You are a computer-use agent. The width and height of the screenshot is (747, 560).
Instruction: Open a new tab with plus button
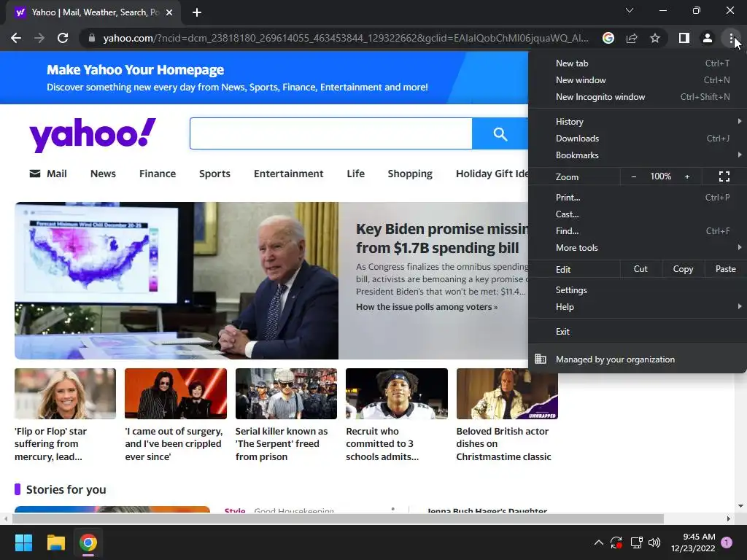[x=197, y=12]
